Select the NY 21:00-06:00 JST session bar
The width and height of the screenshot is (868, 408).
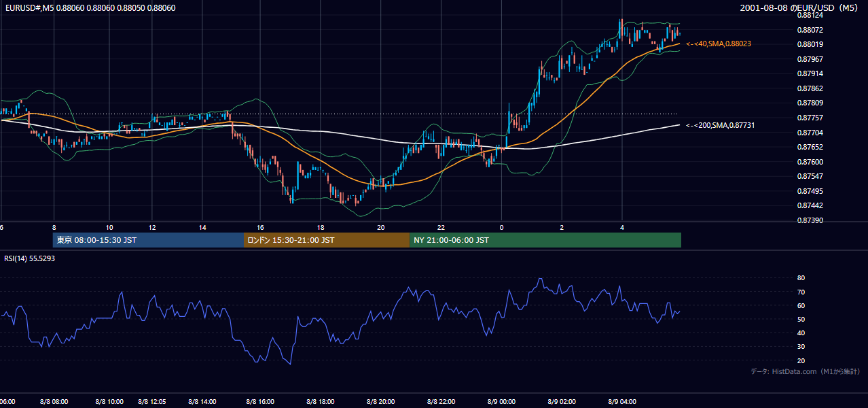coord(545,240)
